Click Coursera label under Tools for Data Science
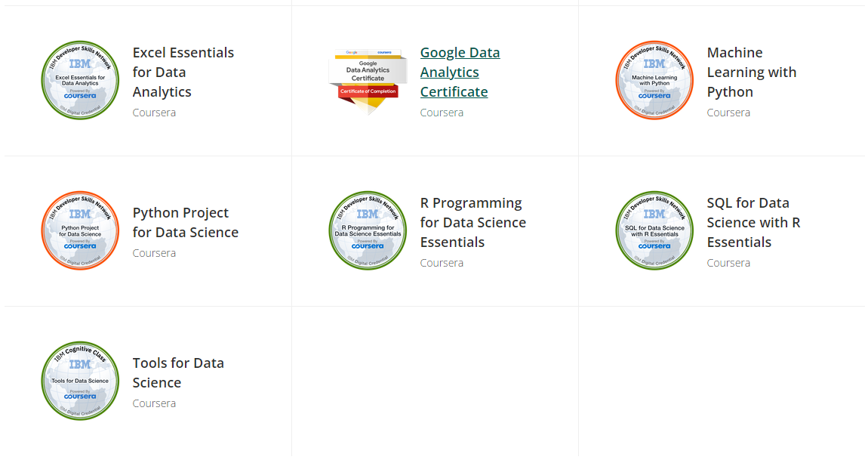868x460 pixels. point(154,403)
